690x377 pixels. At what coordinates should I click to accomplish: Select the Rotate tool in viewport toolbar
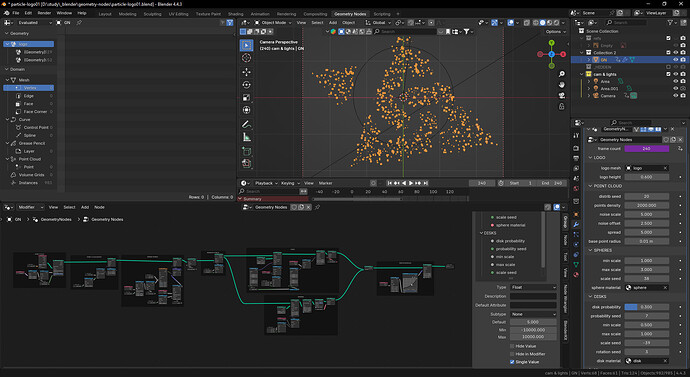(x=246, y=84)
